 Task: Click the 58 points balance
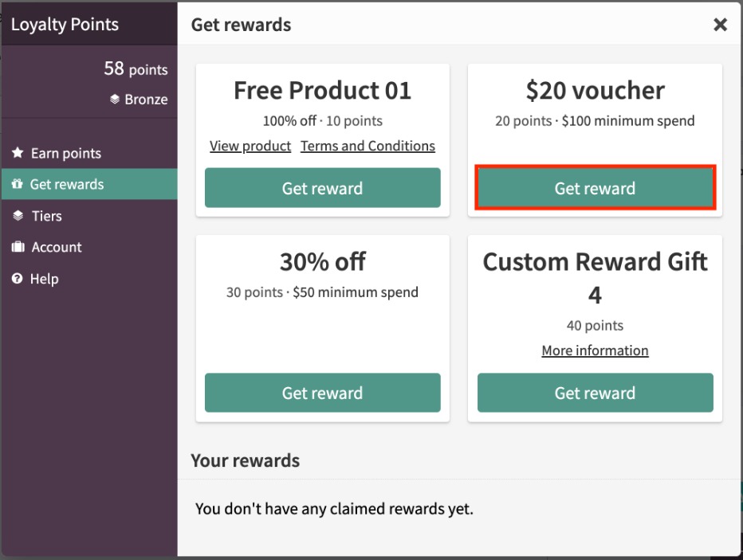[136, 69]
